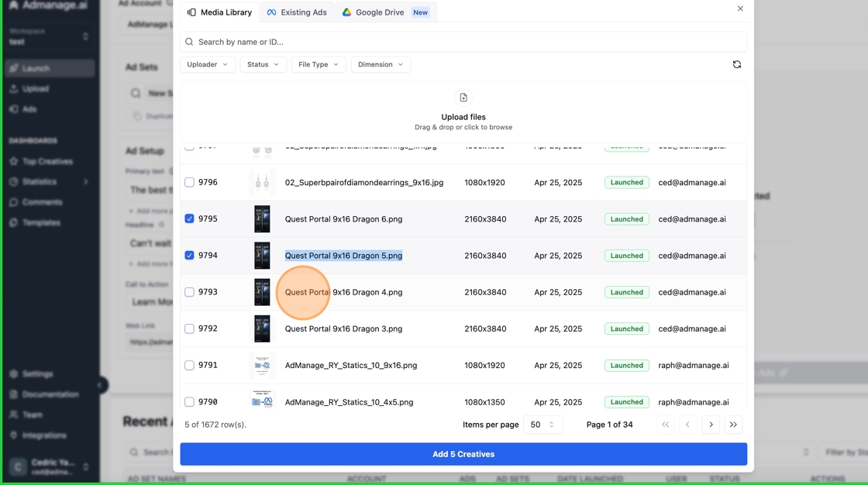Click the 5 of 1672 row(s) text

(x=215, y=425)
